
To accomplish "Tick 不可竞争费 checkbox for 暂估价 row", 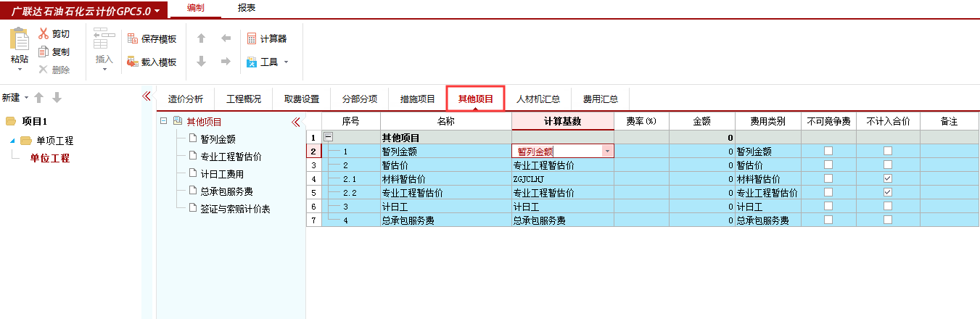I will (828, 165).
